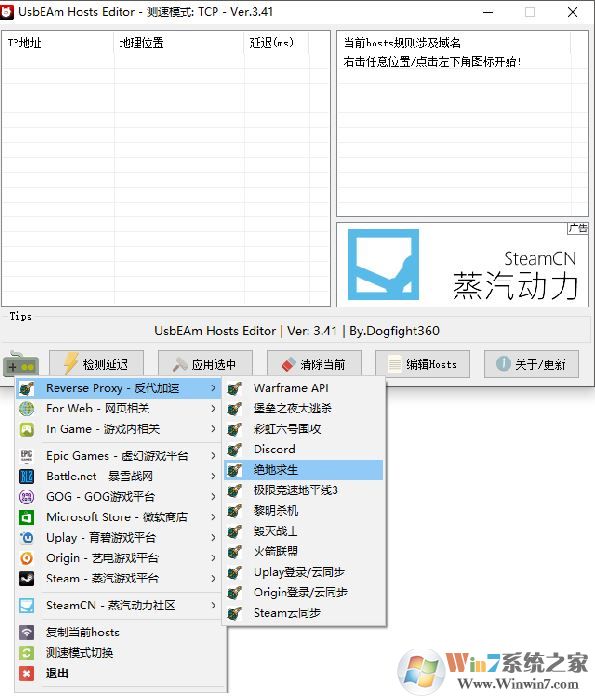Click the 清除当前 button
Screen dimensions: 595x698
click(314, 365)
